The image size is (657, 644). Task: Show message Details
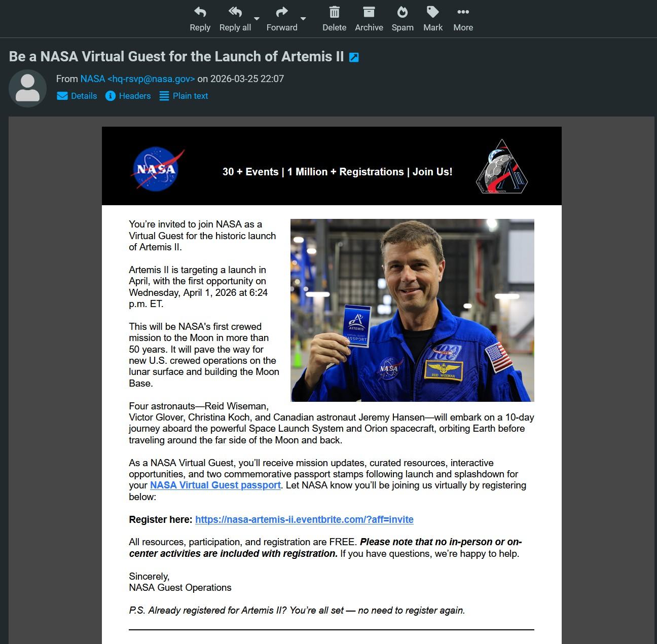pyautogui.click(x=77, y=96)
